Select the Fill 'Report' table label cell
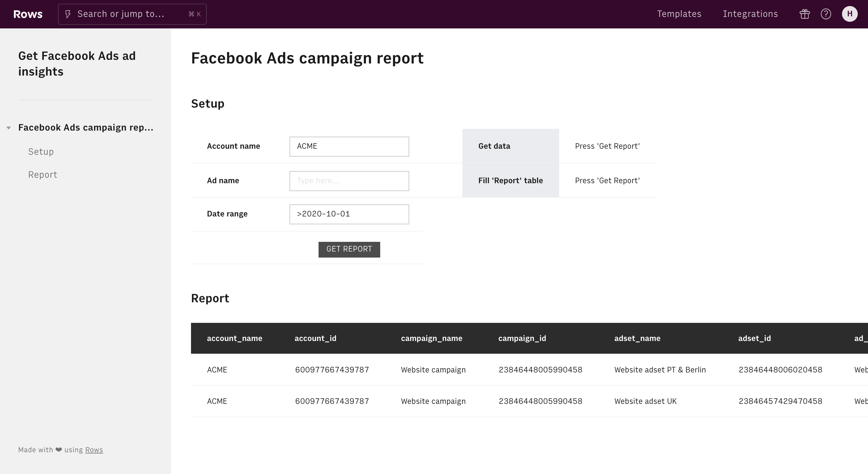The height and width of the screenshot is (474, 868). 510,180
